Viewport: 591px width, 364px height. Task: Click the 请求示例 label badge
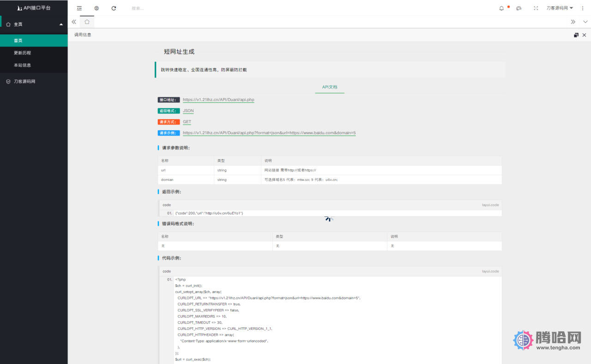(x=169, y=133)
